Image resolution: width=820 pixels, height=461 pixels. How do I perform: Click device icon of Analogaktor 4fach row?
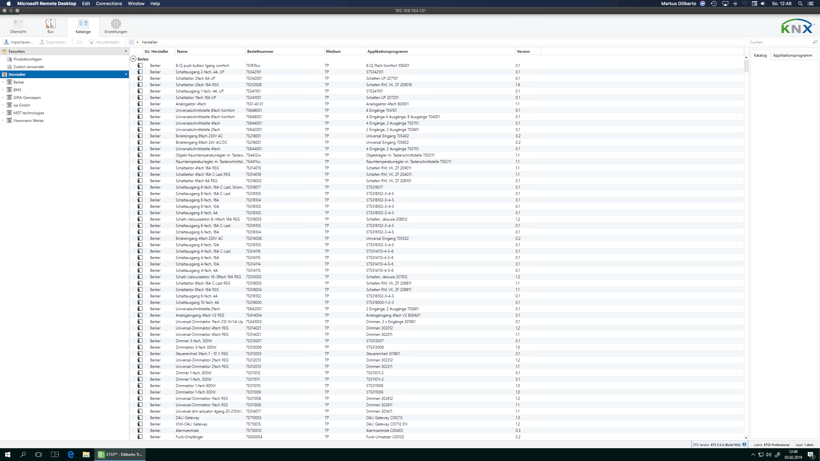[140, 104]
